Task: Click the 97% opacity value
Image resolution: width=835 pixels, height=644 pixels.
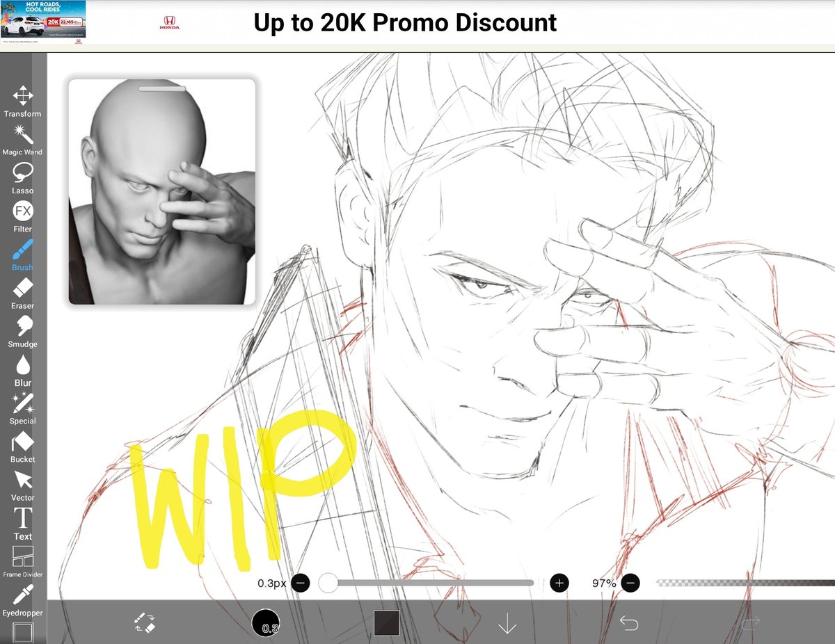Action: coord(604,583)
